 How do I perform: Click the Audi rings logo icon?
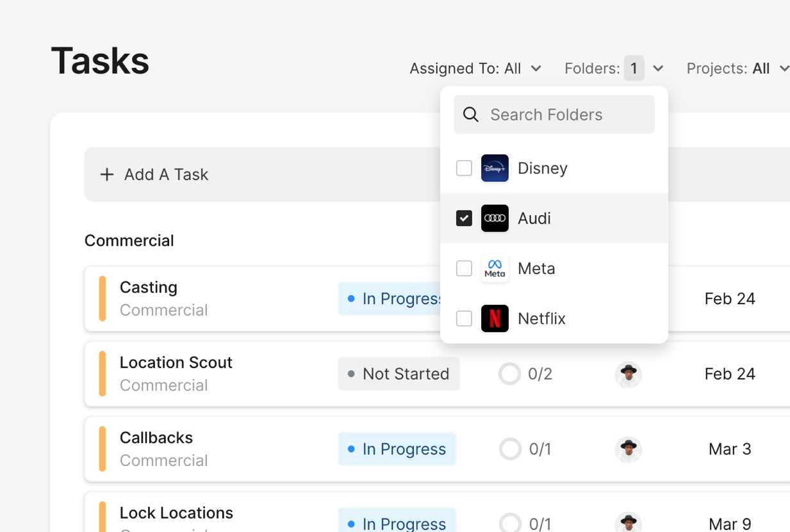point(495,218)
